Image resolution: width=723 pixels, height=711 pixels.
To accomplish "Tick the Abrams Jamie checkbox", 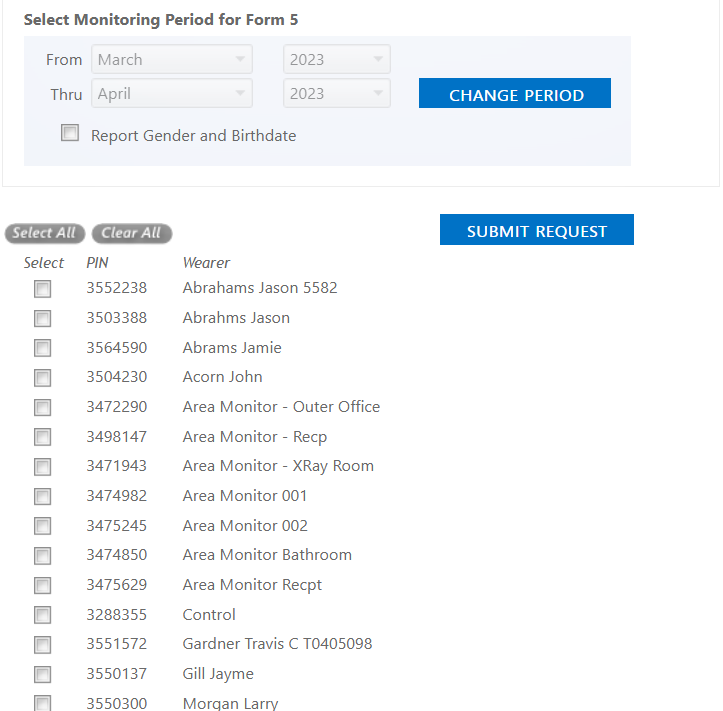I will pos(42,348).
